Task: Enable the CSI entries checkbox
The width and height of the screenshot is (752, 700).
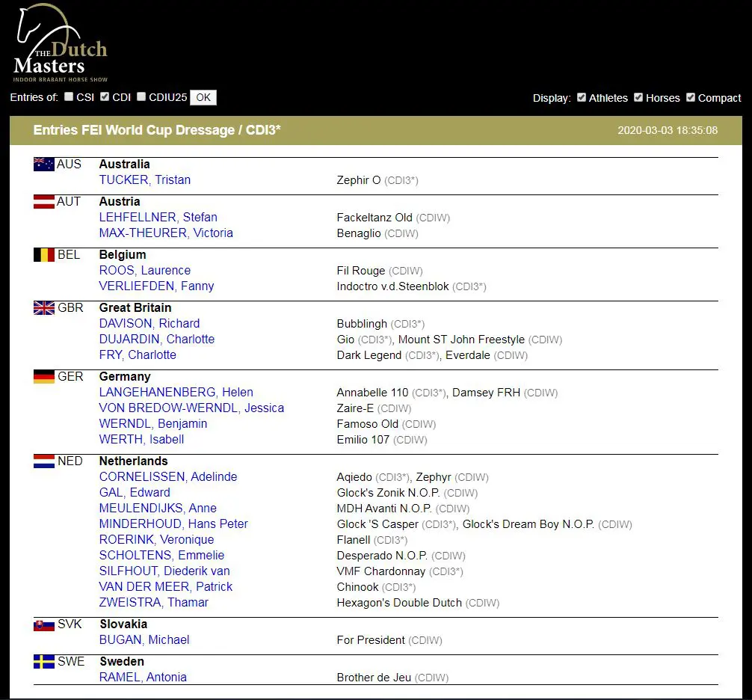Action: pos(69,97)
